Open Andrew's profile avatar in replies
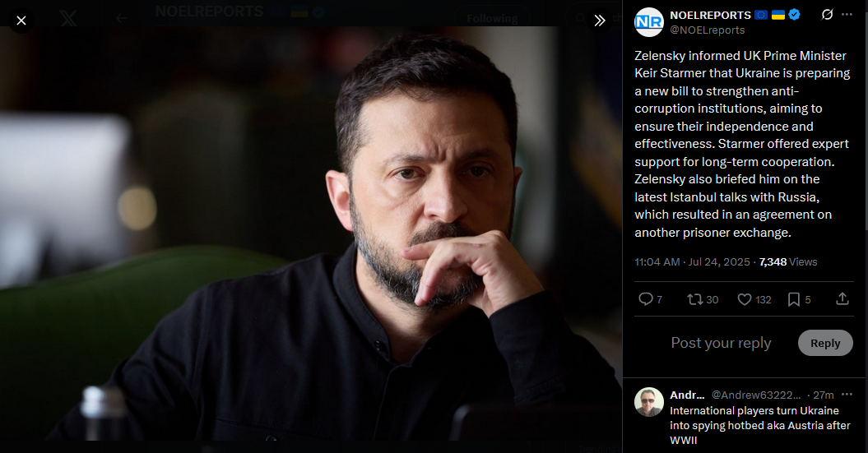This screenshot has height=453, width=868. click(649, 401)
